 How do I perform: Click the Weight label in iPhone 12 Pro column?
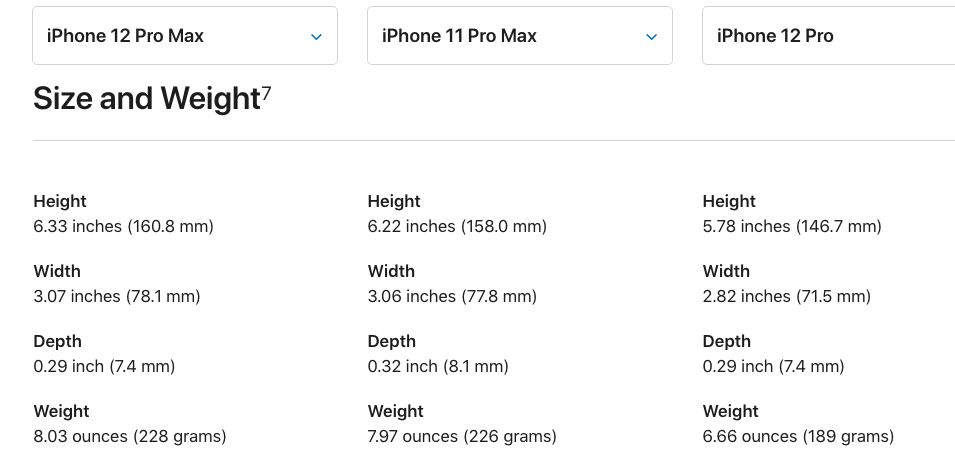tap(730, 412)
